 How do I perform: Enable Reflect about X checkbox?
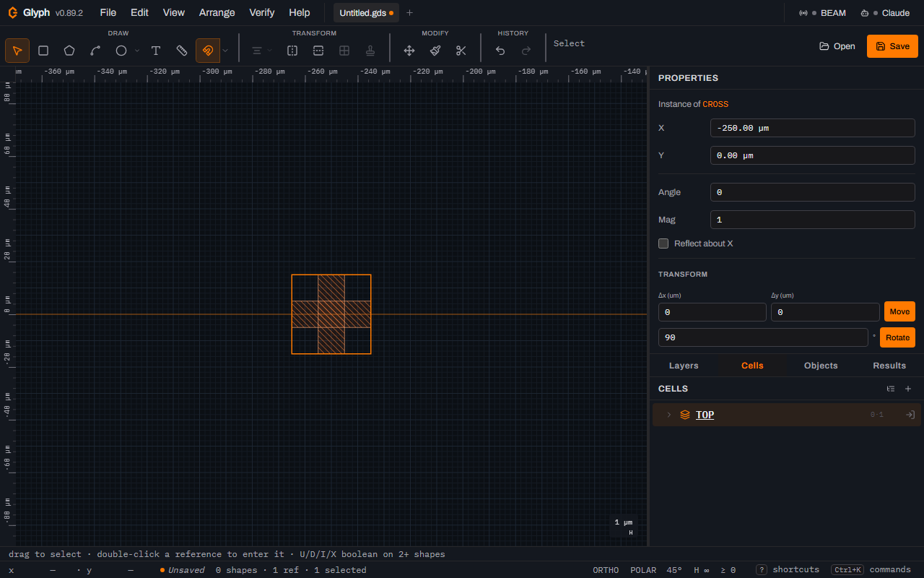coord(663,243)
